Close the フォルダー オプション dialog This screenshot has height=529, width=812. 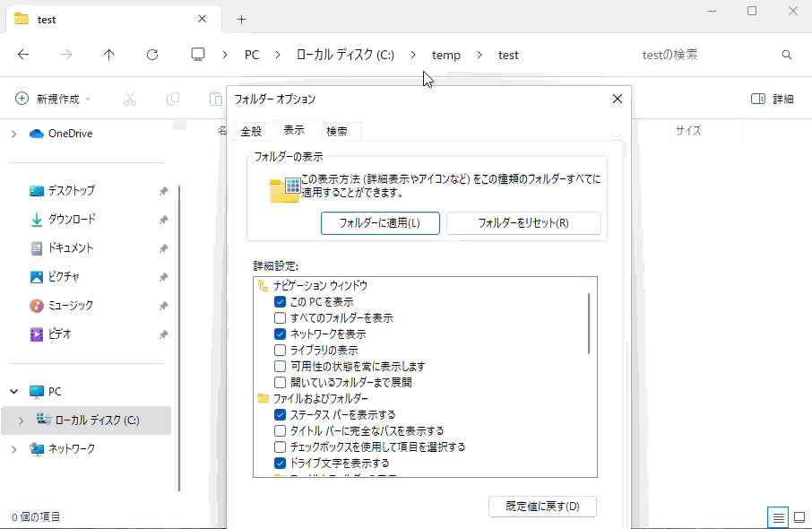tap(618, 99)
